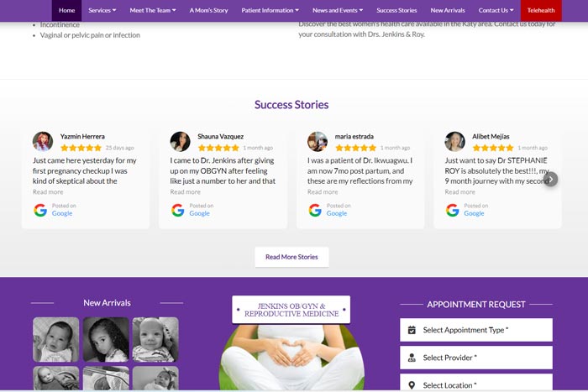Click Google logo icon under Shauna Vazquez review
Screen dimensions: 588x392
178,210
